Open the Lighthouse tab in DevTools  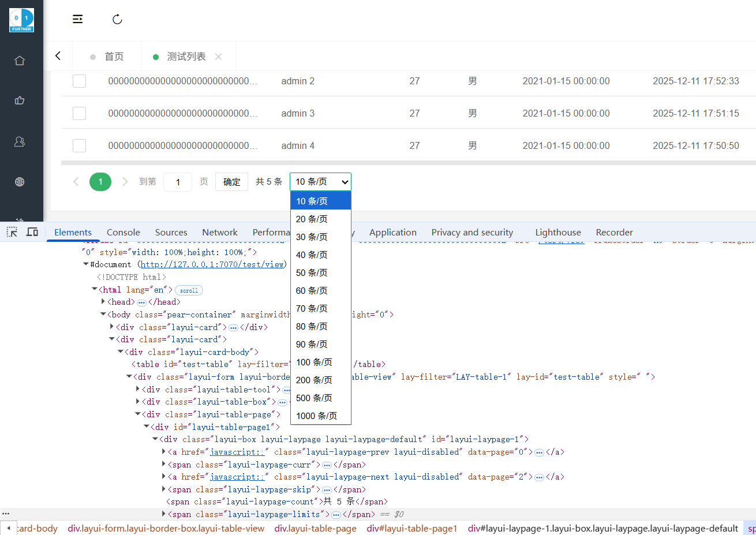coord(558,232)
